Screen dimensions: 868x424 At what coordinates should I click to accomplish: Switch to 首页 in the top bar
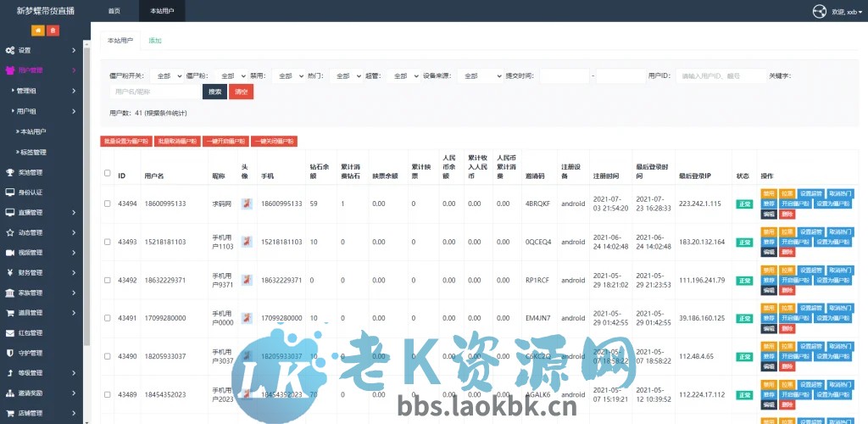(114, 11)
